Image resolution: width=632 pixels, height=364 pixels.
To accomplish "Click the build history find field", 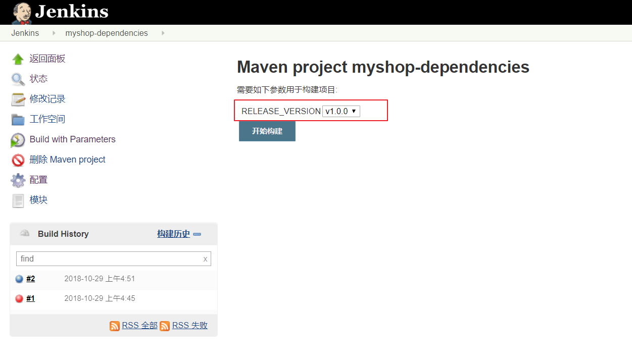I will [x=109, y=258].
